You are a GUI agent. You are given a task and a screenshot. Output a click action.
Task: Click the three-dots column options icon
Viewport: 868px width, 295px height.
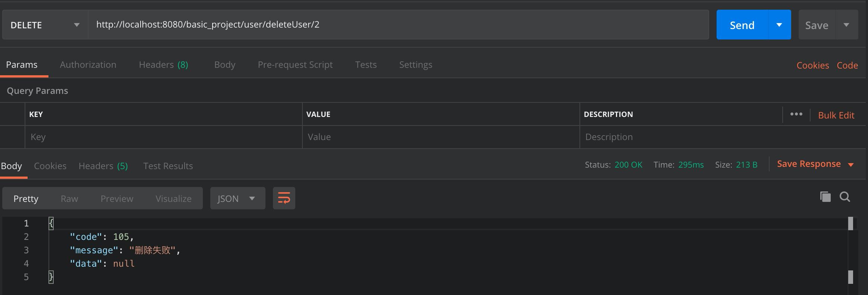pyautogui.click(x=796, y=114)
